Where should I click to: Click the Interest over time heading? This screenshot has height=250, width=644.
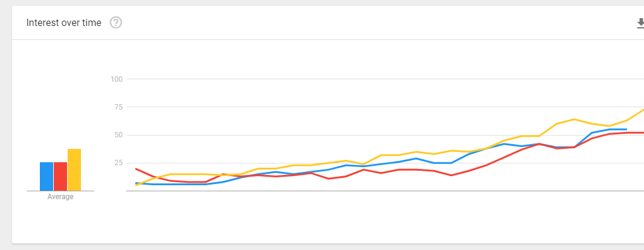tap(63, 23)
